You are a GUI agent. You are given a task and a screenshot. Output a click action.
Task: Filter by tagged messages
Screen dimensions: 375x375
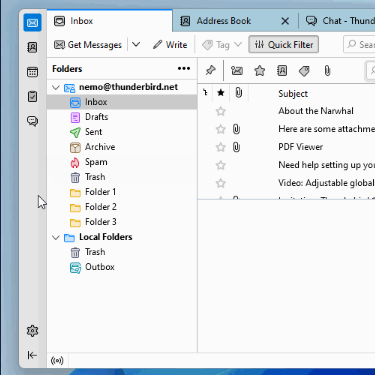click(304, 71)
